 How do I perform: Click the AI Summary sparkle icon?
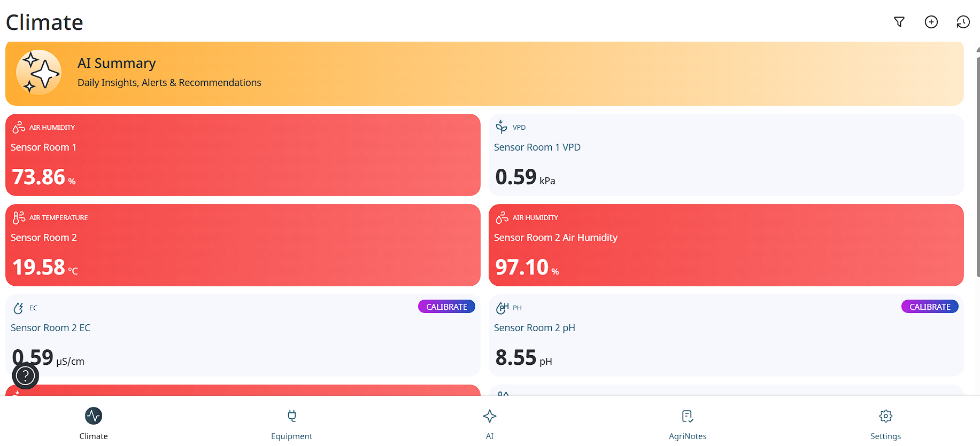click(38, 73)
